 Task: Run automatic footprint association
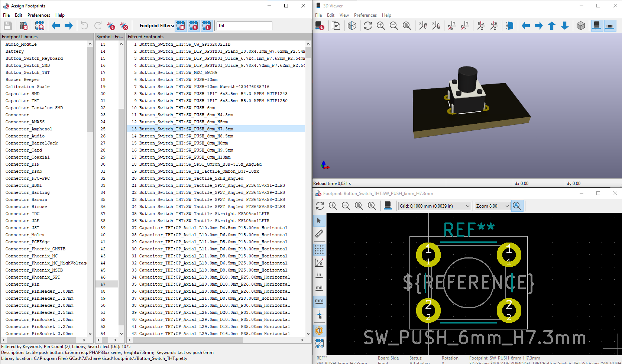pos(111,26)
